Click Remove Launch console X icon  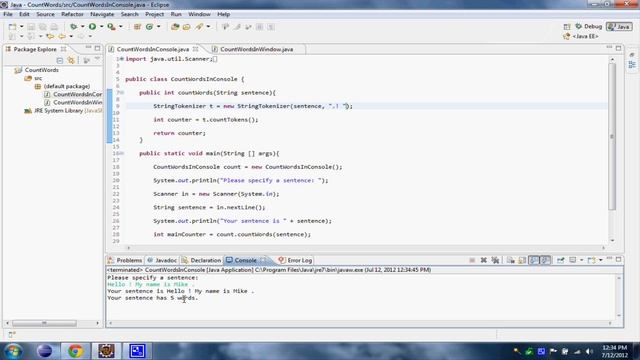click(x=483, y=260)
